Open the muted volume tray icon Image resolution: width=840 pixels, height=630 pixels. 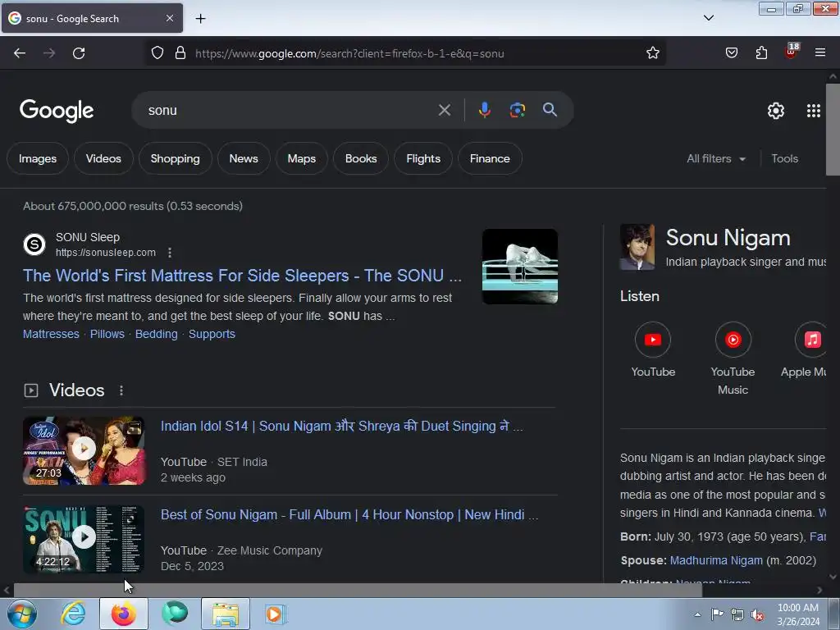[x=757, y=614]
